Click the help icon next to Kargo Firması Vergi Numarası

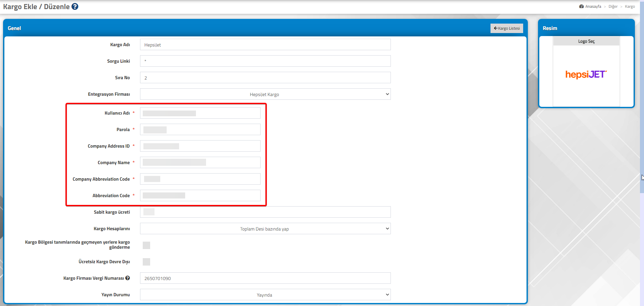point(128,278)
